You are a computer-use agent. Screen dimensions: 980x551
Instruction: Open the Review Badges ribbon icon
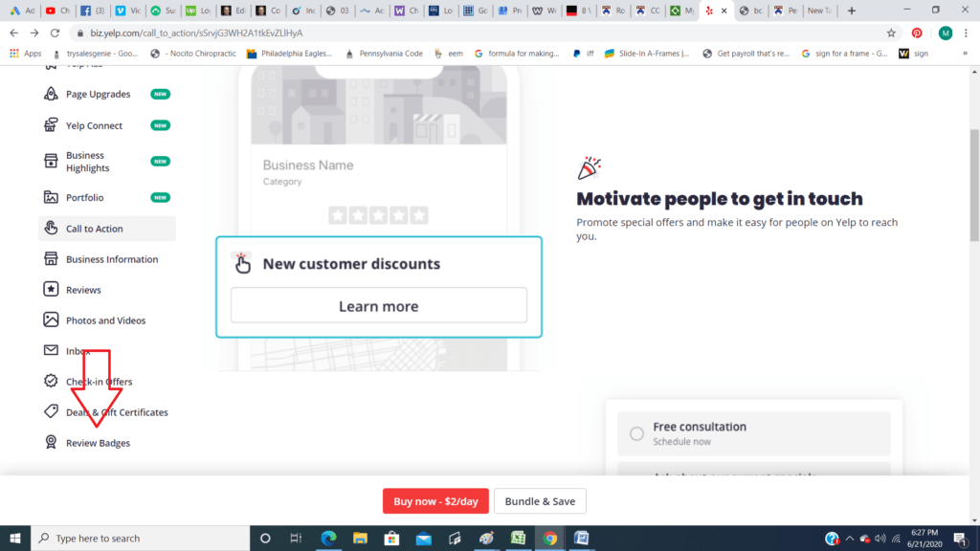click(x=51, y=442)
